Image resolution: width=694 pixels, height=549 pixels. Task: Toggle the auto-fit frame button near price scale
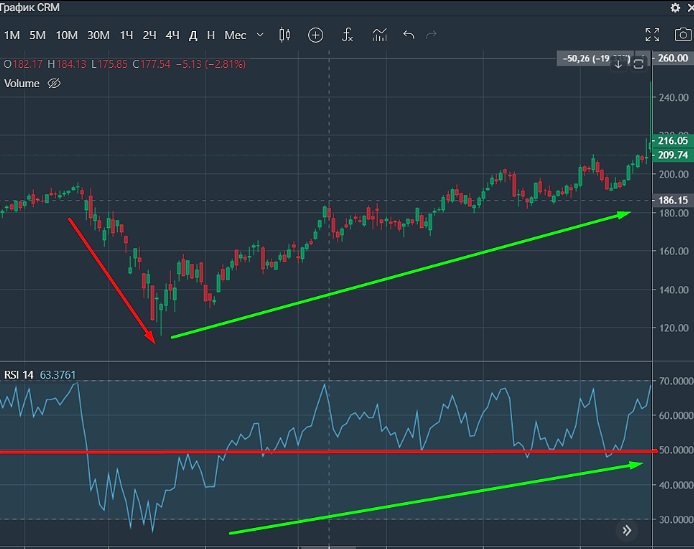(637, 64)
